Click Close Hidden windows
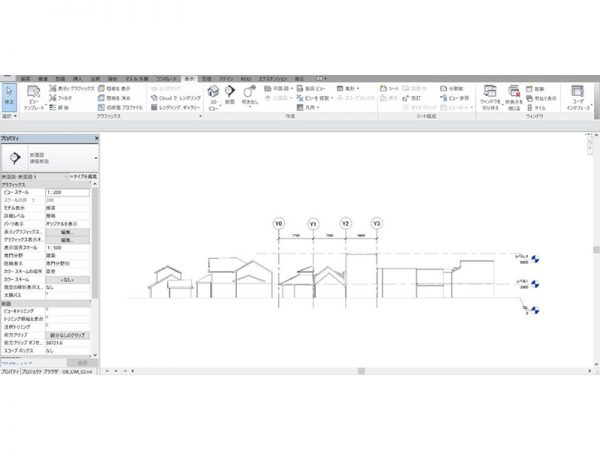This screenshot has height=450, width=600. tap(514, 98)
